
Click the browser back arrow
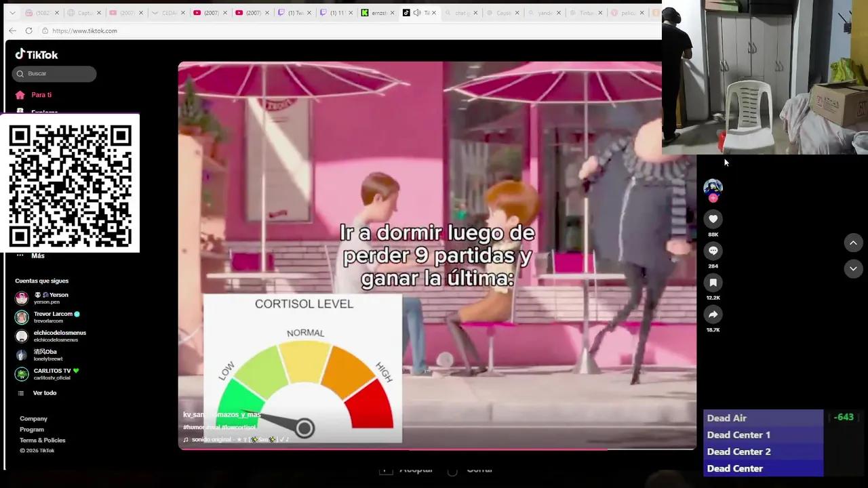click(x=12, y=30)
